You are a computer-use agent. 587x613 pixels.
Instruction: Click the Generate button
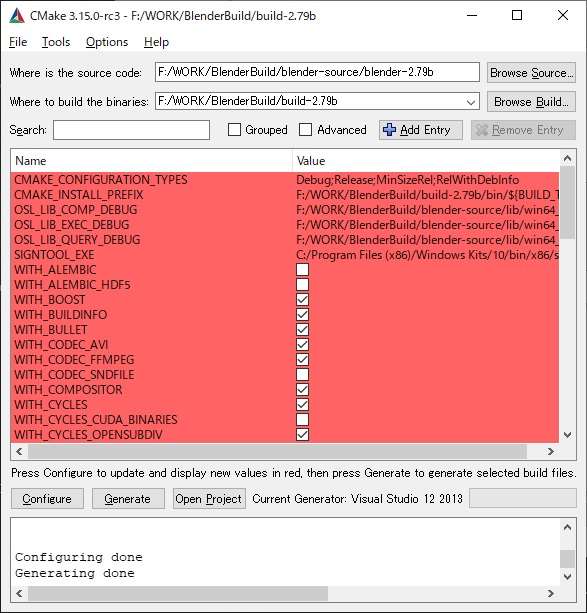pyautogui.click(x=128, y=499)
